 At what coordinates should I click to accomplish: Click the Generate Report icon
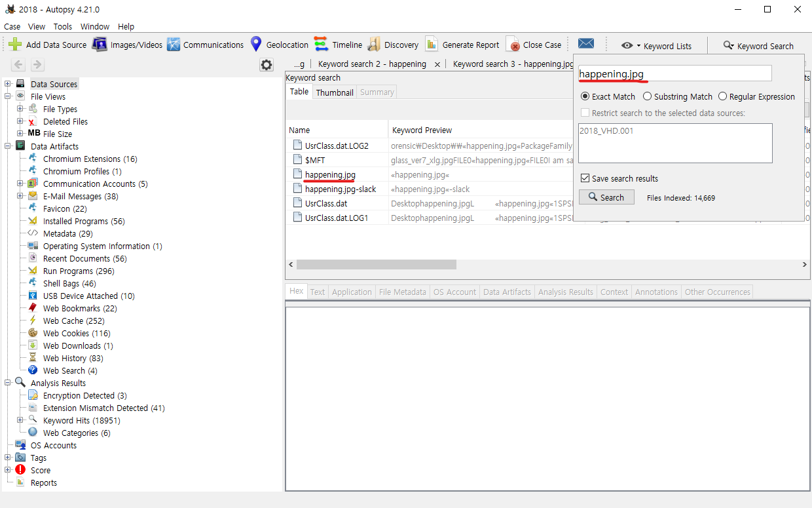(432, 45)
